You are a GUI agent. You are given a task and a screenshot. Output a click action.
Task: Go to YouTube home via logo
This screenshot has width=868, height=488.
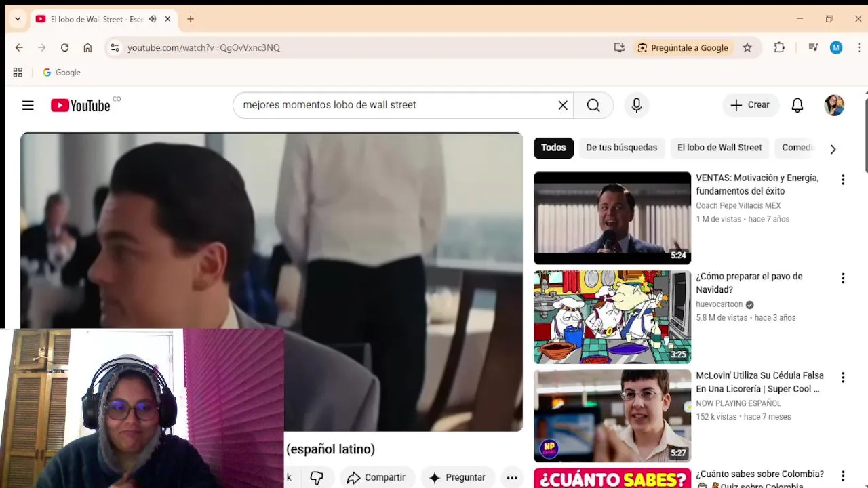(81, 105)
